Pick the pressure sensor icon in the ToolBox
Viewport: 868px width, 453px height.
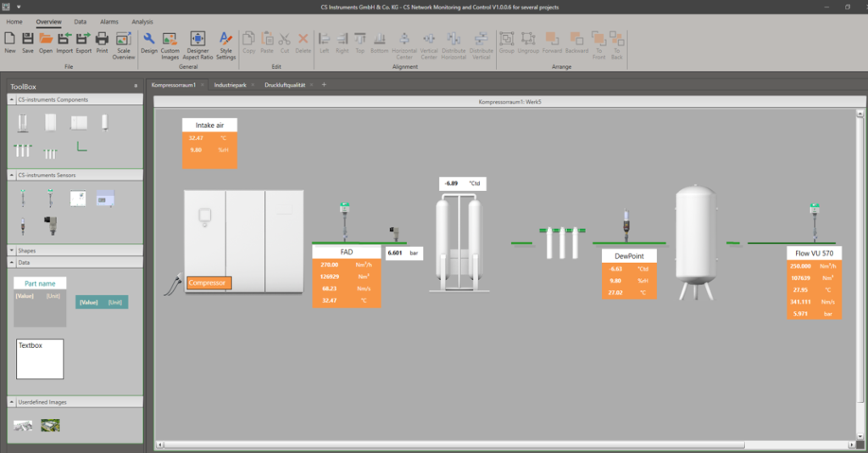coord(51,227)
